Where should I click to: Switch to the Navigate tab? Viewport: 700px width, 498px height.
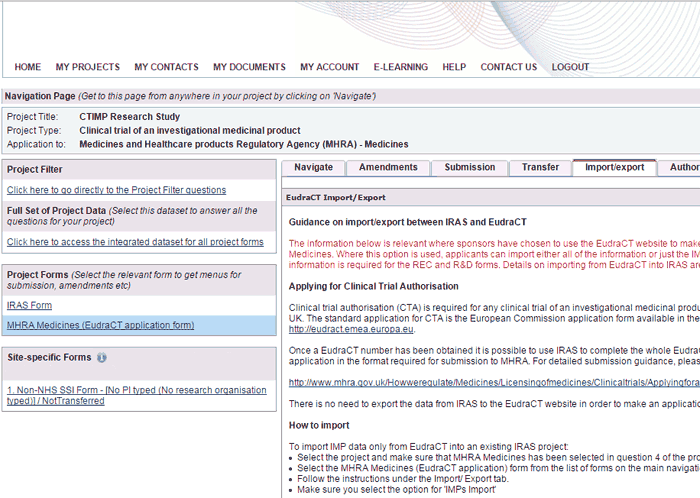tap(313, 167)
